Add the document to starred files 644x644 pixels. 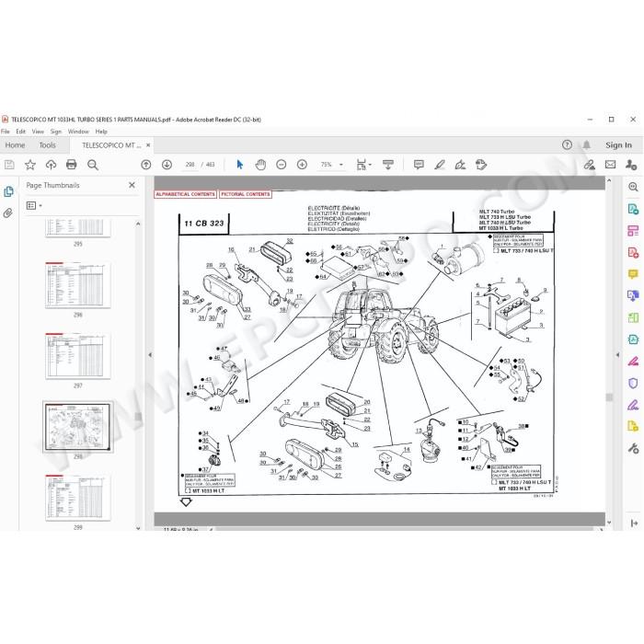pos(30,165)
